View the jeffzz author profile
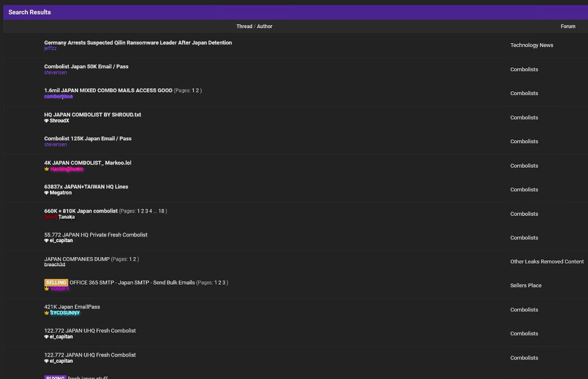Viewport: 588px width, 379px height. (x=50, y=48)
